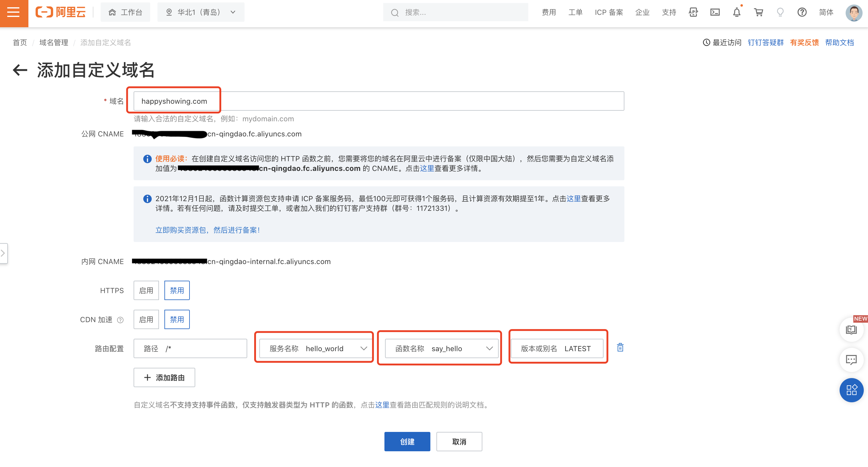Expand the collapsed left sidebar arrow
The image size is (868, 467).
point(3,253)
